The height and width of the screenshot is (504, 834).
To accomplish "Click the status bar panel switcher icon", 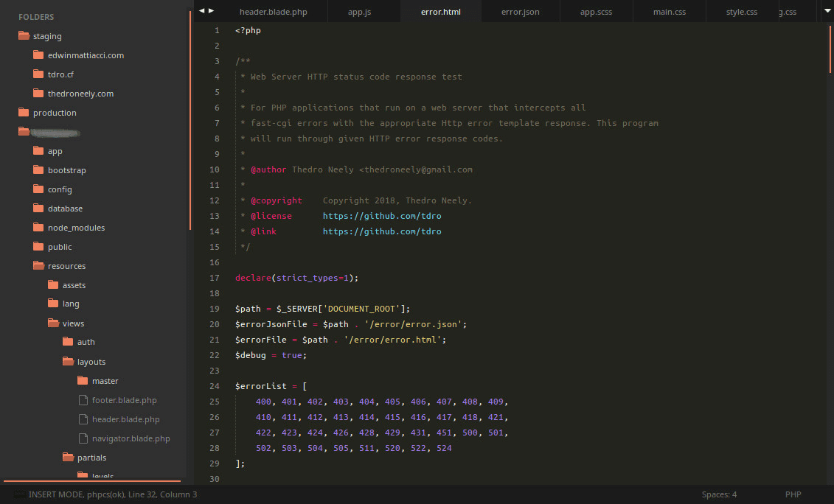I will 19,494.
